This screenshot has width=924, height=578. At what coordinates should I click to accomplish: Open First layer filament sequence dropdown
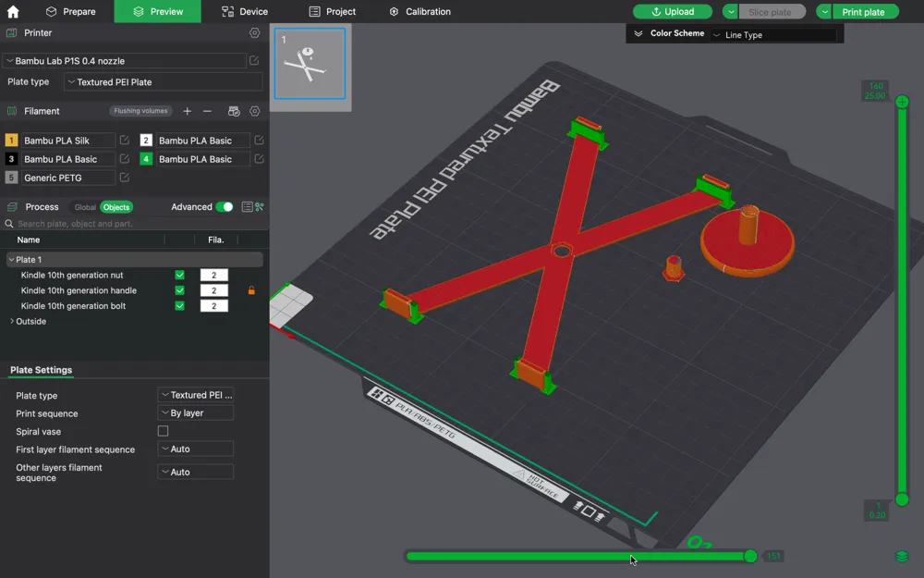196,449
